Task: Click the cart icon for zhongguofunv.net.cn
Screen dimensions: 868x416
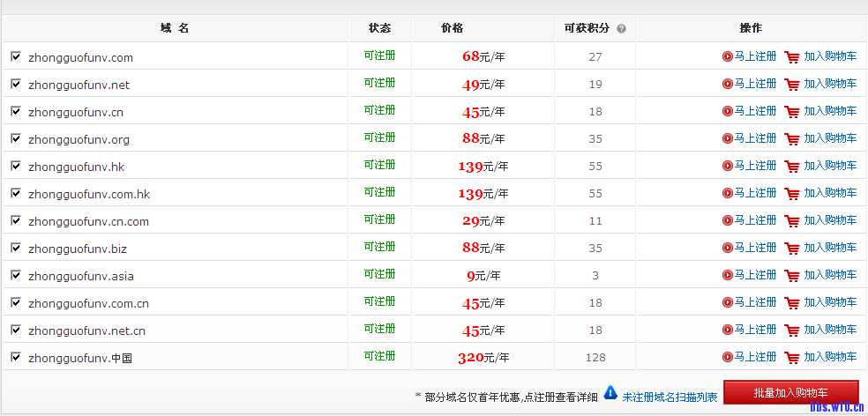Action: click(x=792, y=330)
